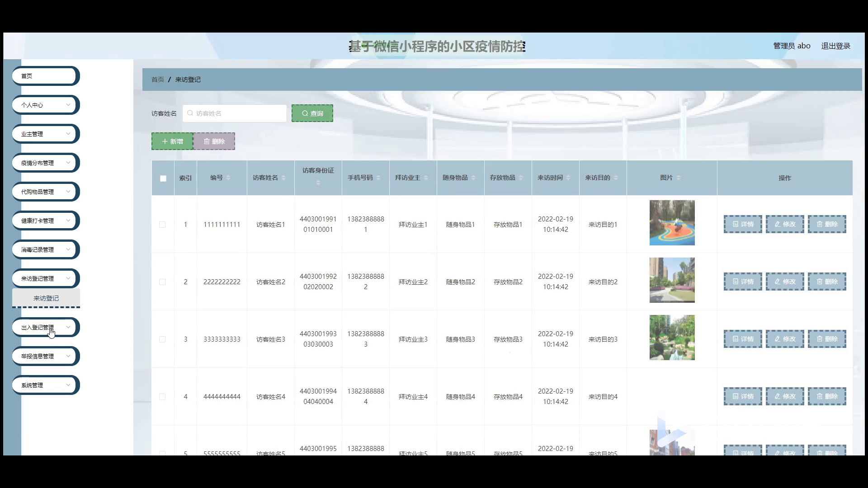Expand the 消毒记录管理 sidebar menu
Screen dimensions: 868x488
46,249
